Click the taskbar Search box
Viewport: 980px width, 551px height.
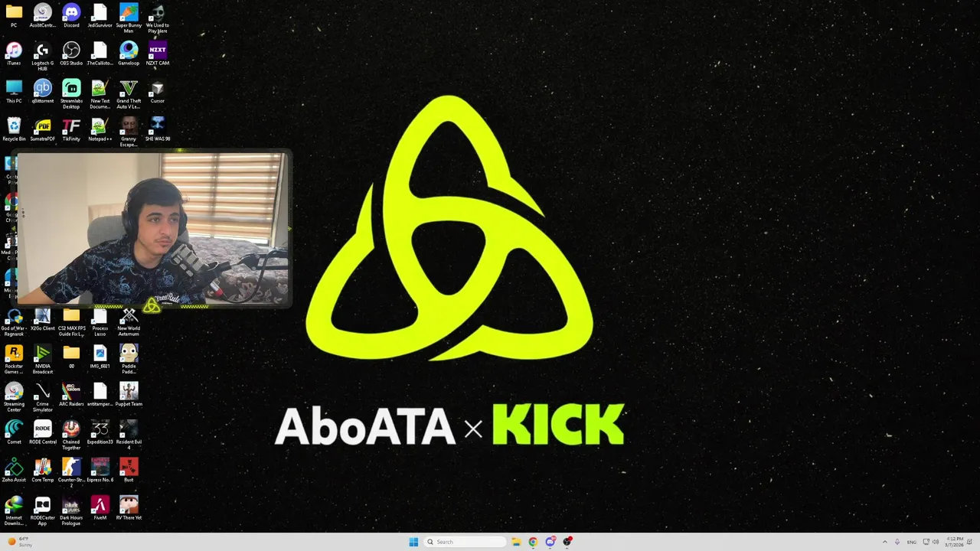coord(465,542)
